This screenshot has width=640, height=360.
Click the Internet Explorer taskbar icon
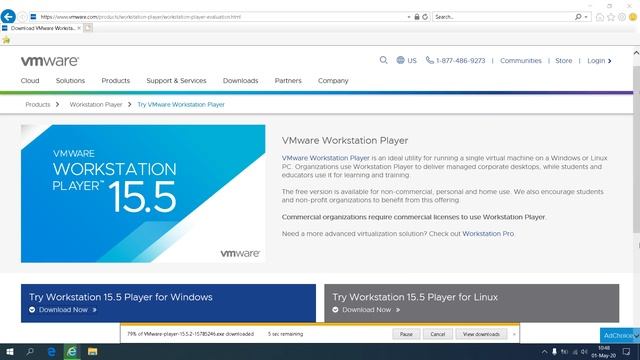pos(72,351)
